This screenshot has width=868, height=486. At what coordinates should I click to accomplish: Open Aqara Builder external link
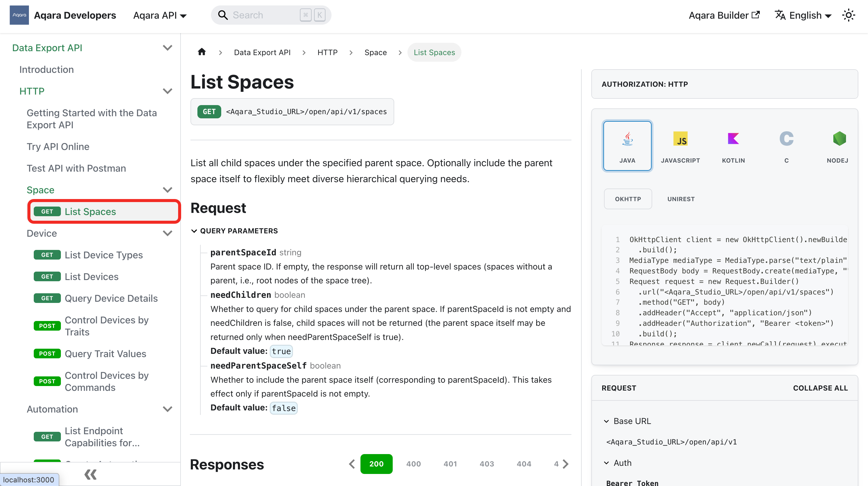coord(724,15)
